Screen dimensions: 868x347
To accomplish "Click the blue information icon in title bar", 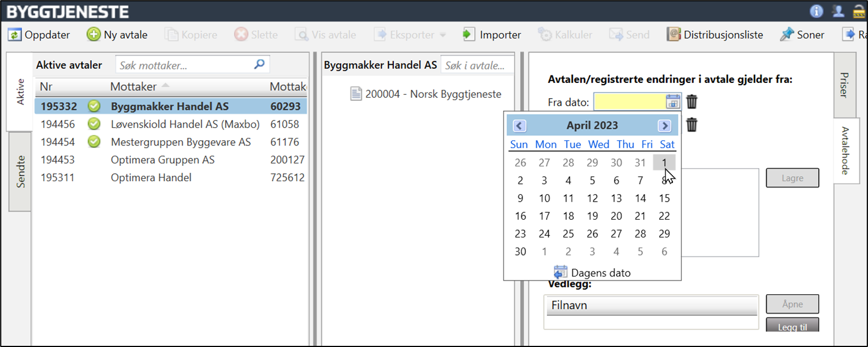I will coord(816,11).
